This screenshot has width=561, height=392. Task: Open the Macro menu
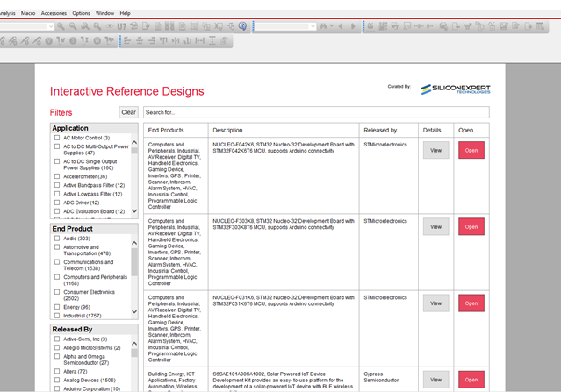pos(28,13)
